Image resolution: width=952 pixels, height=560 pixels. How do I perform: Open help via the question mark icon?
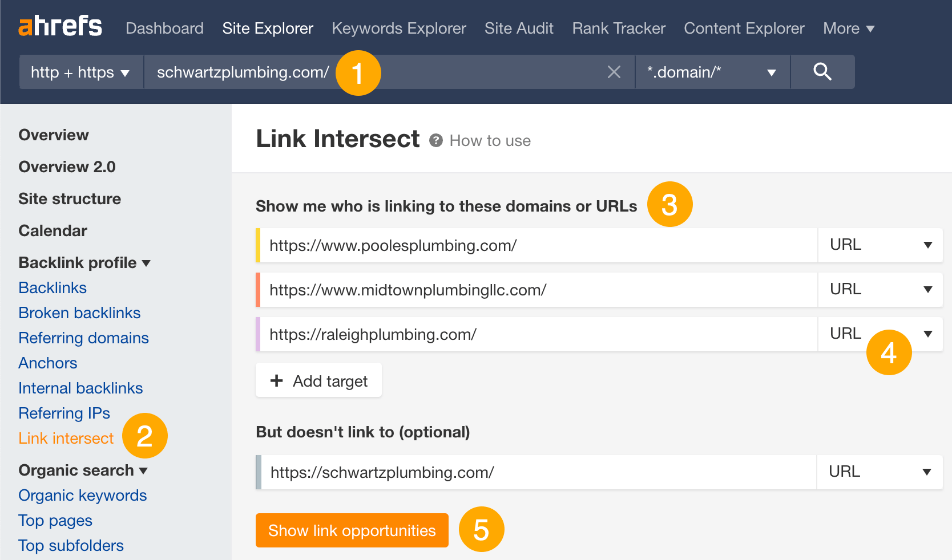[x=435, y=140]
